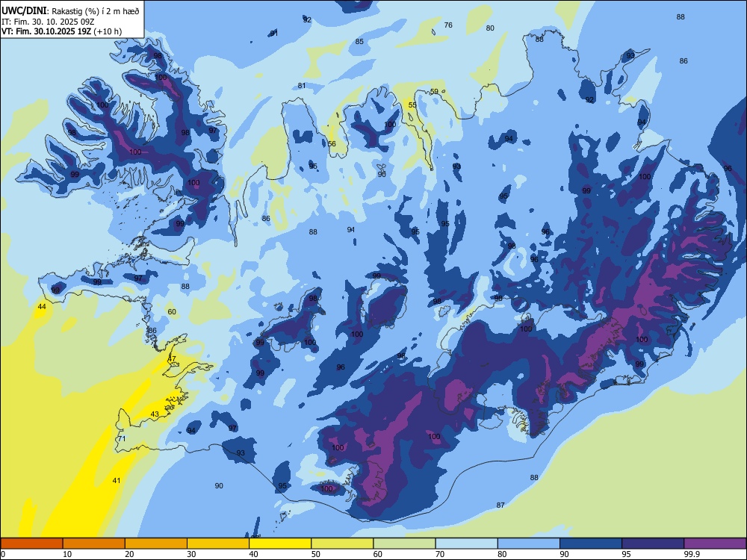
Task: Select the pale yellow 50–60 legend swatch
Action: point(342,544)
